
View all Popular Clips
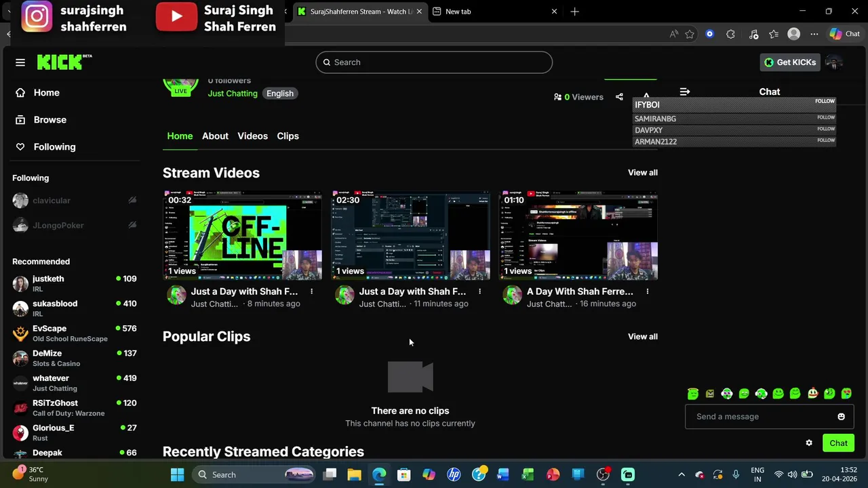[642, 337]
